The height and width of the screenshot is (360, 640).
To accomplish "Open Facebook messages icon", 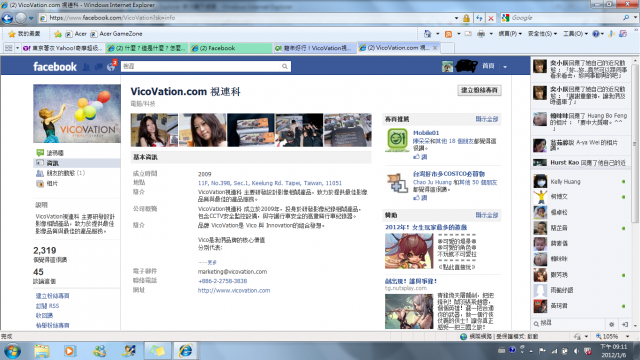I will click(x=98, y=67).
